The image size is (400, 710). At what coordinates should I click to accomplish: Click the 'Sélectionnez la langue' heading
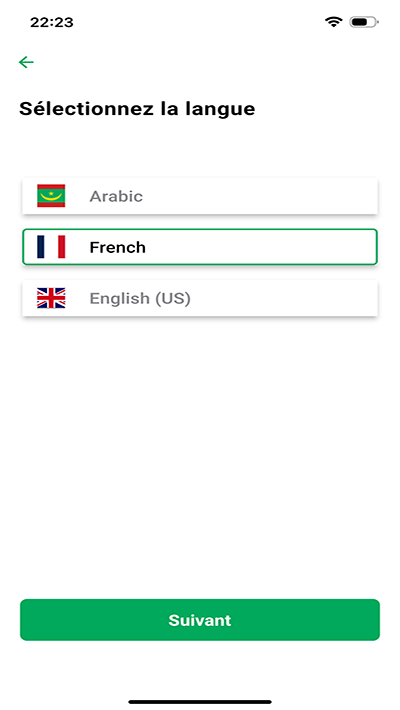(137, 109)
